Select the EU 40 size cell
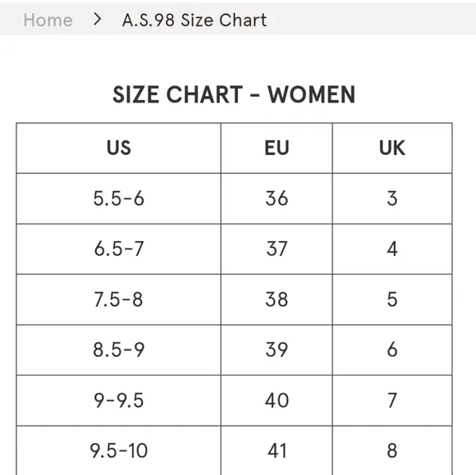The image size is (476, 475). pos(277,400)
